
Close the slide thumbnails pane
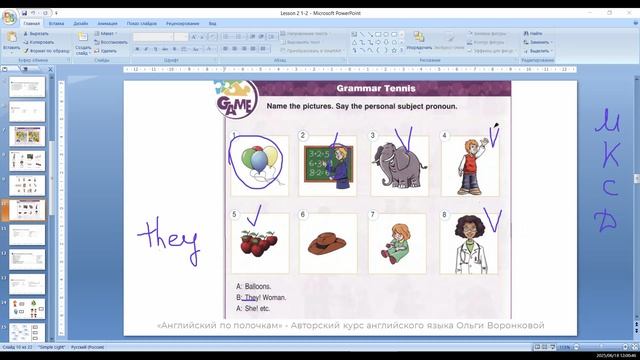[50, 69]
